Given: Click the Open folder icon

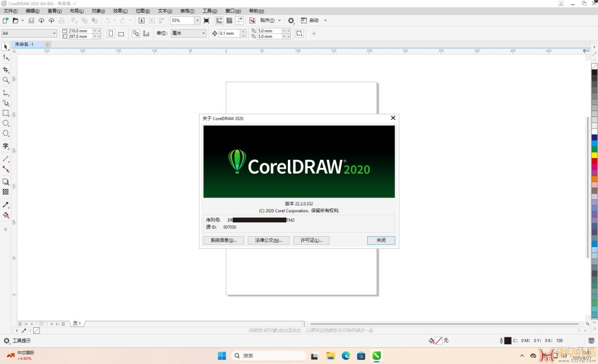Looking at the screenshot, I should click(x=15, y=20).
